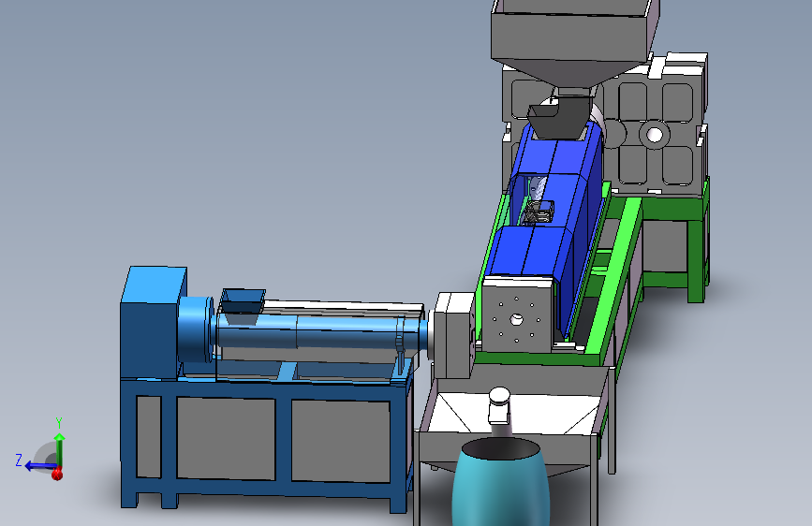The width and height of the screenshot is (812, 526).
Task: Click the blue Z axis arrow of the triad
Action: tap(39, 466)
